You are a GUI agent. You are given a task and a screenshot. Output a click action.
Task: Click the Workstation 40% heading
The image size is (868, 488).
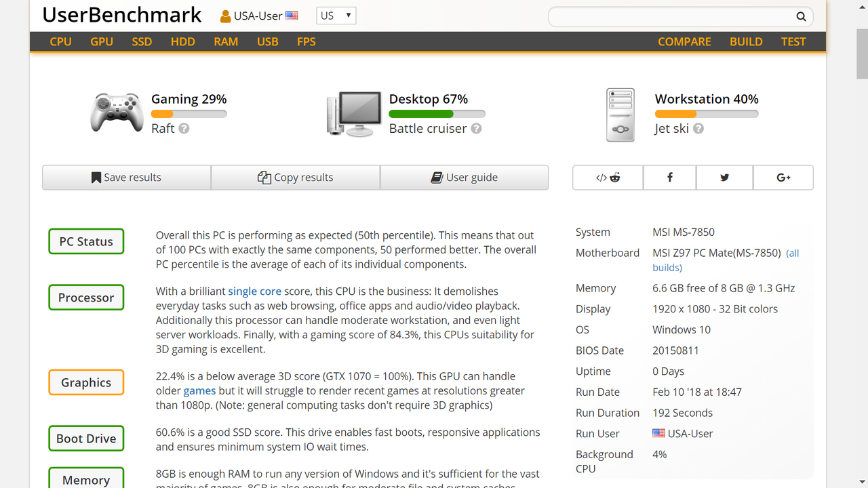(707, 99)
